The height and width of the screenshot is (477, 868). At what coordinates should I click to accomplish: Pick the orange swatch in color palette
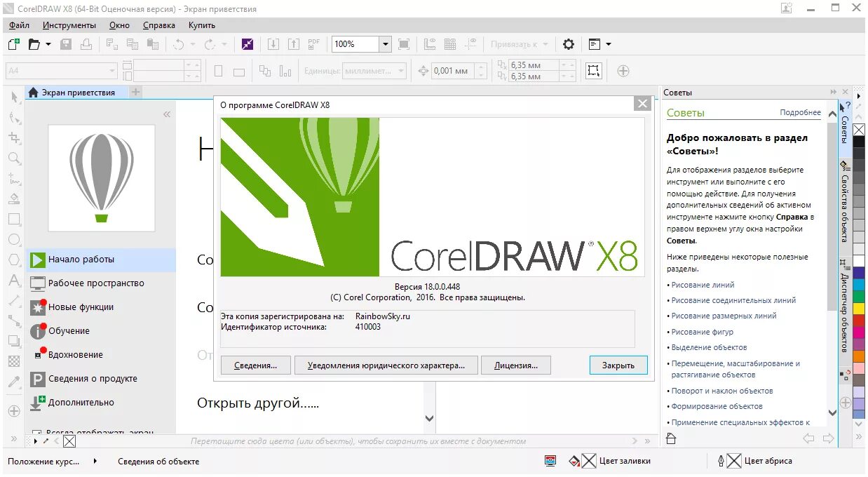pyautogui.click(x=859, y=356)
